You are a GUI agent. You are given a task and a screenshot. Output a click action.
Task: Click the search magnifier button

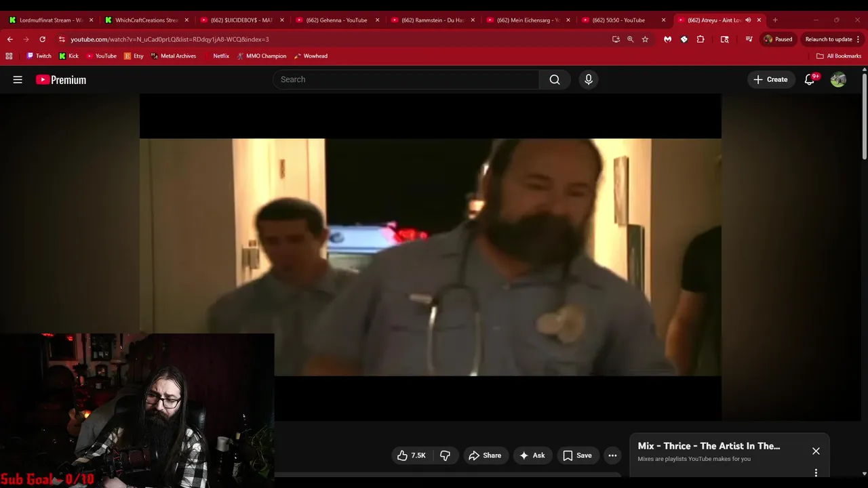(x=555, y=79)
